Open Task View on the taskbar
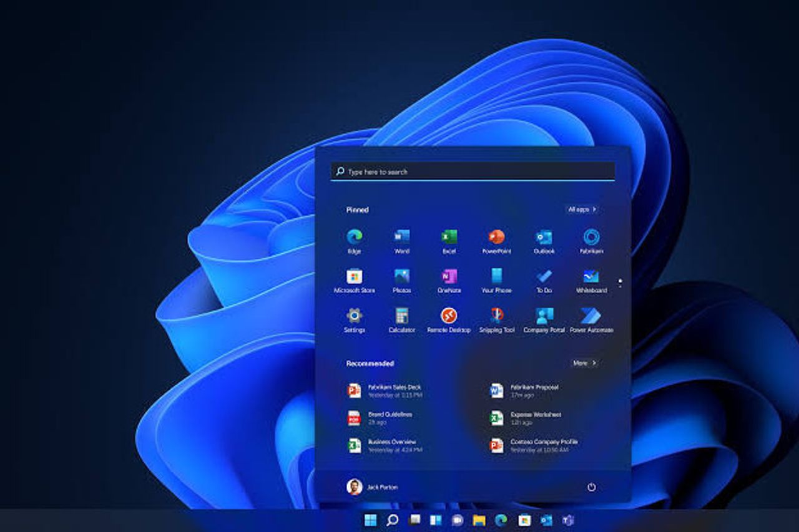The image size is (799, 532). [x=414, y=520]
